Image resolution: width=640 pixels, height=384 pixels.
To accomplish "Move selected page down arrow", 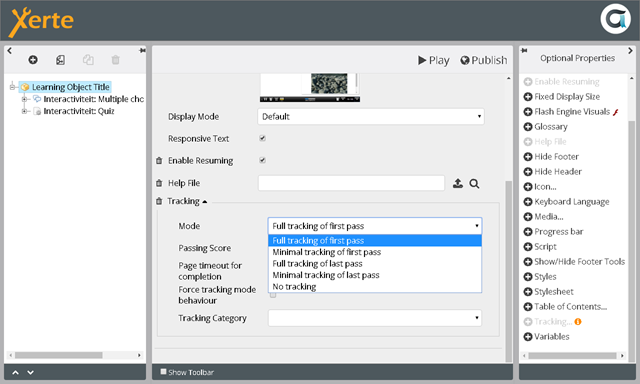I will click(31, 372).
